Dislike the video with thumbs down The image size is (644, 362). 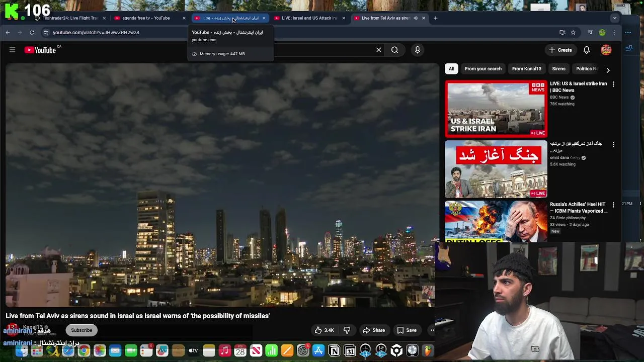point(347,330)
